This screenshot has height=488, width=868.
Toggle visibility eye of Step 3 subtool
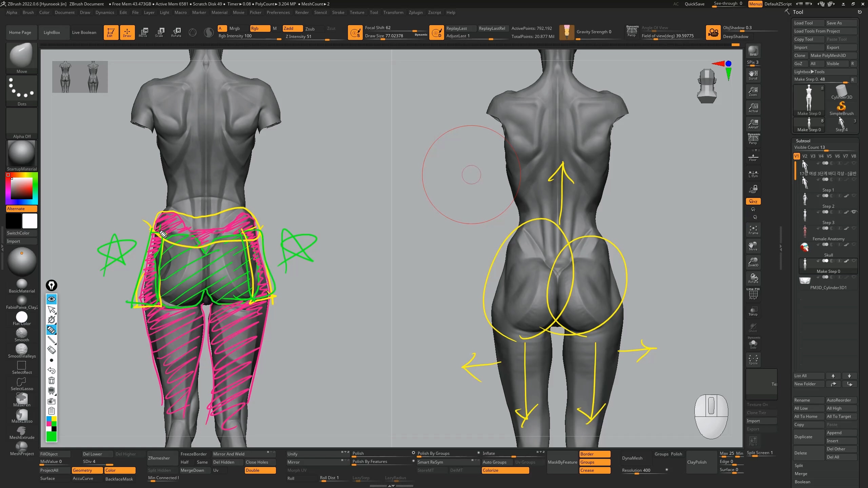[x=854, y=212]
